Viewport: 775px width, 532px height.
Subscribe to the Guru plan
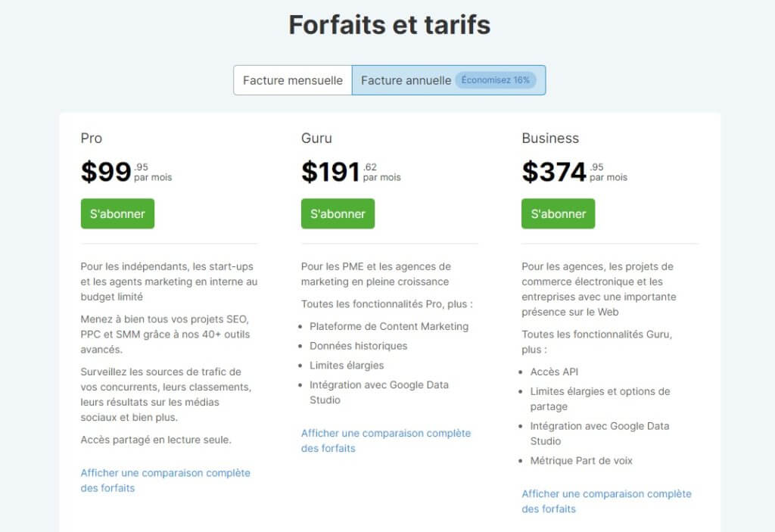(338, 213)
